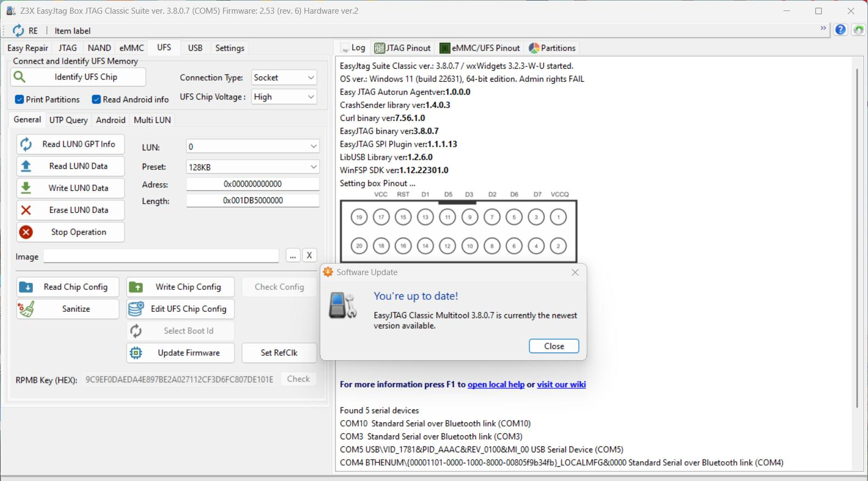Click the Partitions tab
This screenshot has height=481, width=868.
pyautogui.click(x=552, y=48)
